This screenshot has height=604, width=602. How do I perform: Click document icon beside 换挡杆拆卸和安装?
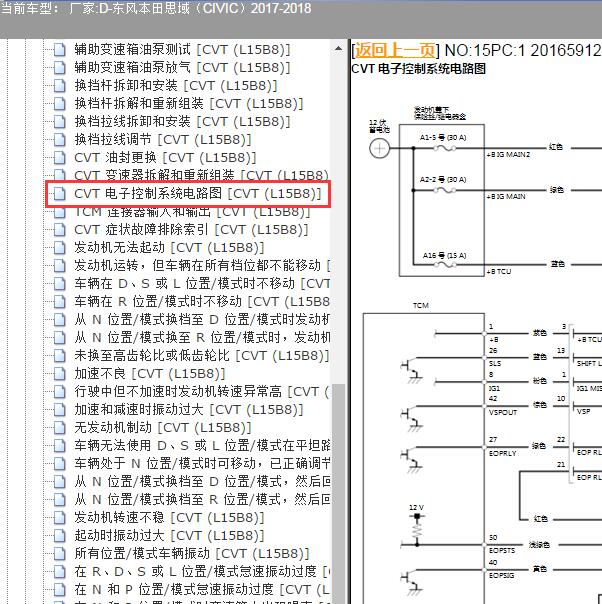click(x=59, y=86)
